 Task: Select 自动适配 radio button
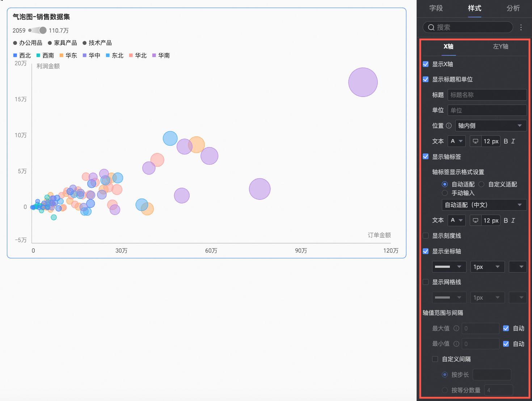pyautogui.click(x=445, y=184)
